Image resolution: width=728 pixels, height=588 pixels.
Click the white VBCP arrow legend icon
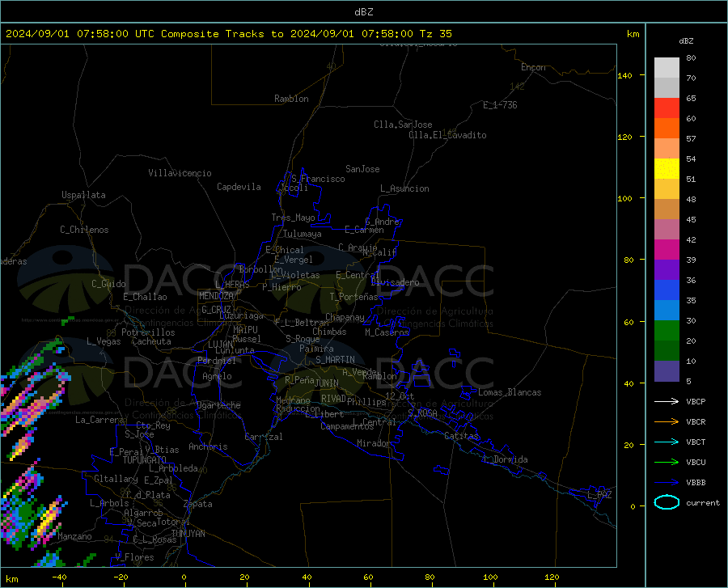pyautogui.click(x=667, y=401)
